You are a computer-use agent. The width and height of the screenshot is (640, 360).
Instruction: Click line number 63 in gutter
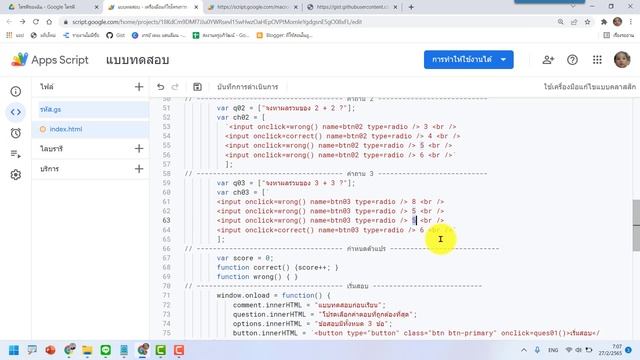click(166, 220)
